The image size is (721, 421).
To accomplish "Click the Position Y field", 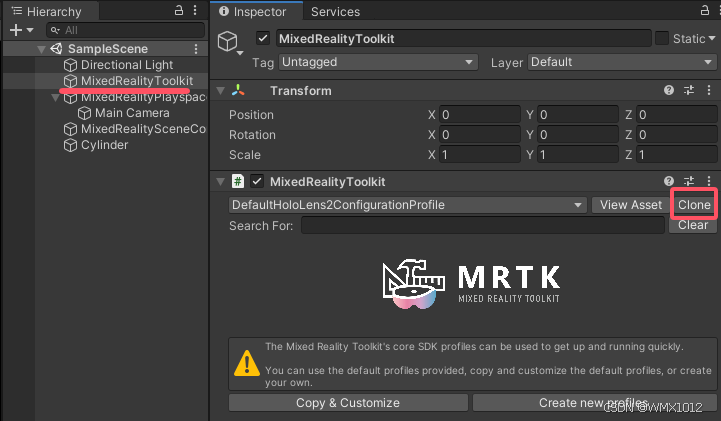I will coord(578,114).
